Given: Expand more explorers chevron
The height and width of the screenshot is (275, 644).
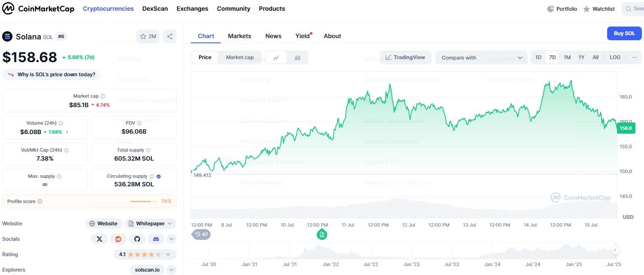Looking at the screenshot, I should 172,270.
